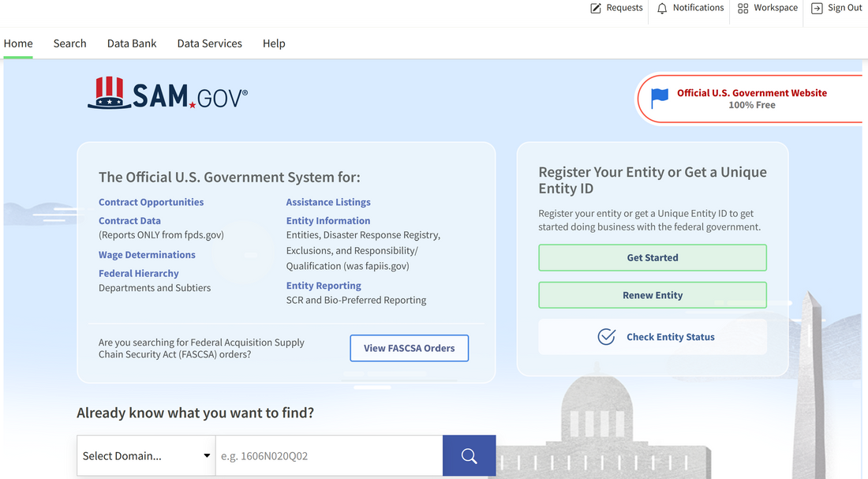This screenshot has width=868, height=479.
Task: Open the Help menu item
Action: [274, 43]
